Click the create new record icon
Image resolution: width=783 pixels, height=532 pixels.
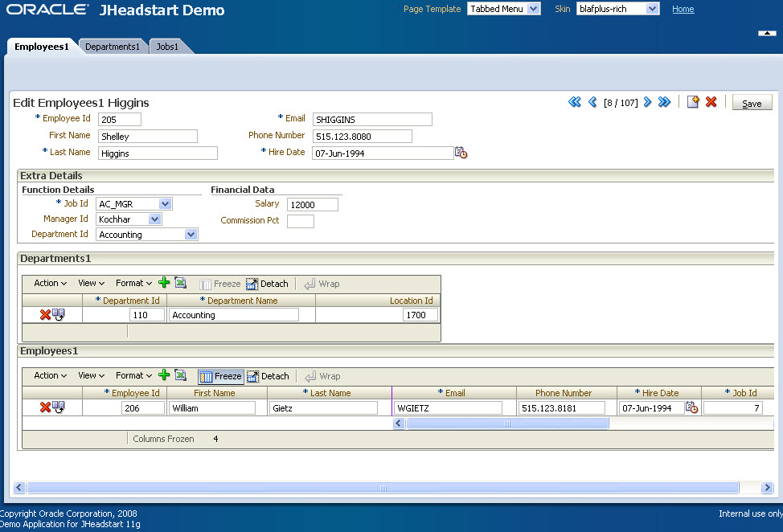693,102
